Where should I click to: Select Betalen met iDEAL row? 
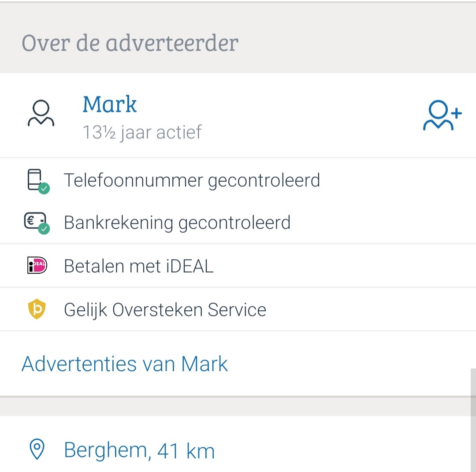coord(238,266)
